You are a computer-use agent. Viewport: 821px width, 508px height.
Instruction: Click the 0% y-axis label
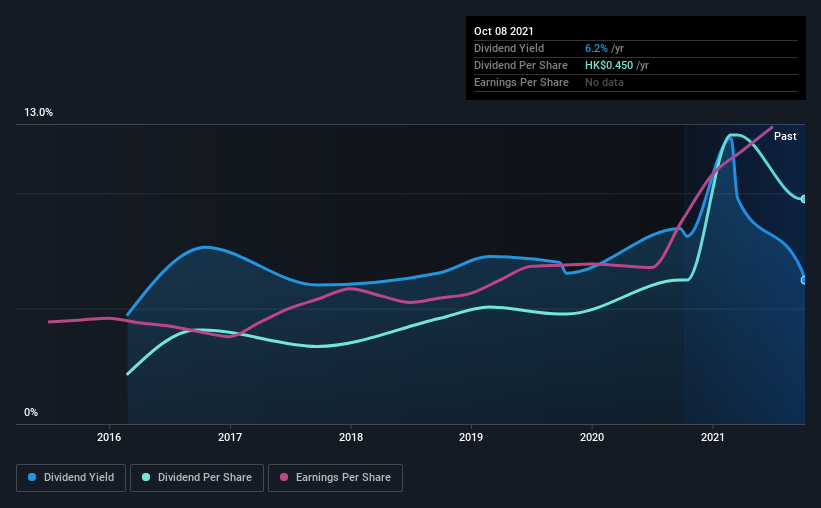31,413
